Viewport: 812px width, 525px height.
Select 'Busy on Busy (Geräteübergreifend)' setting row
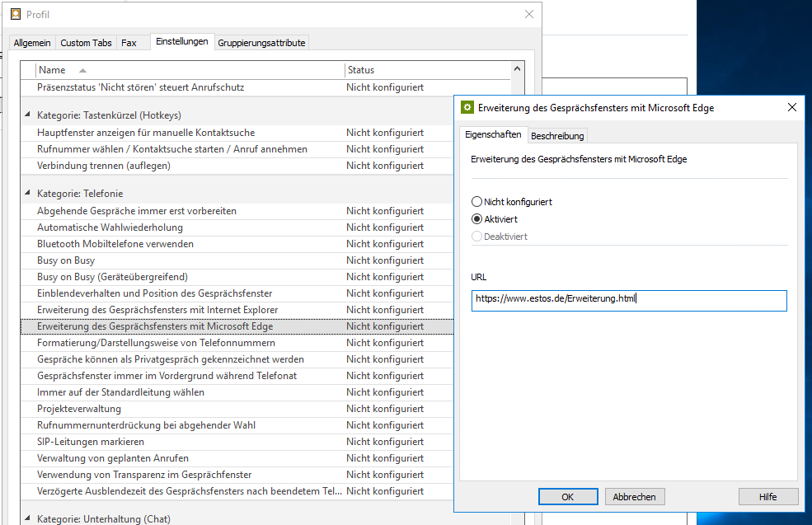112,277
